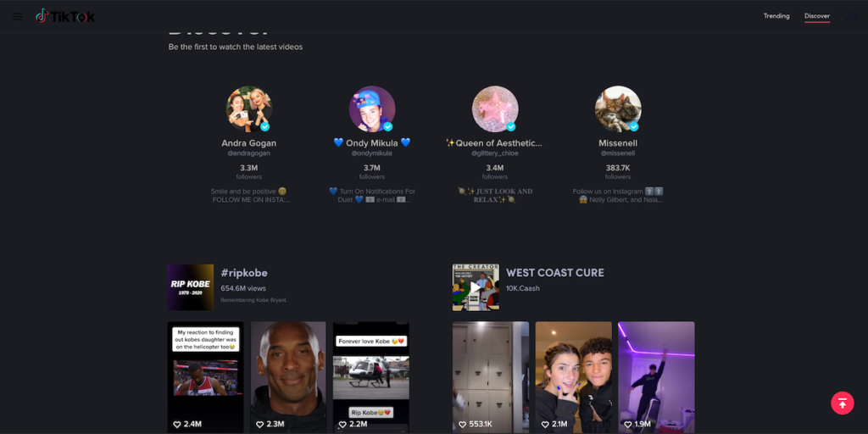This screenshot has height=434, width=868.
Task: Click 'Remembering Kobe Bryant.' description
Action: click(x=254, y=300)
